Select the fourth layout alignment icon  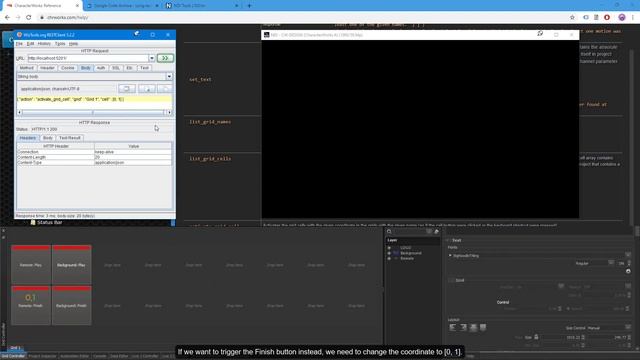483,327
